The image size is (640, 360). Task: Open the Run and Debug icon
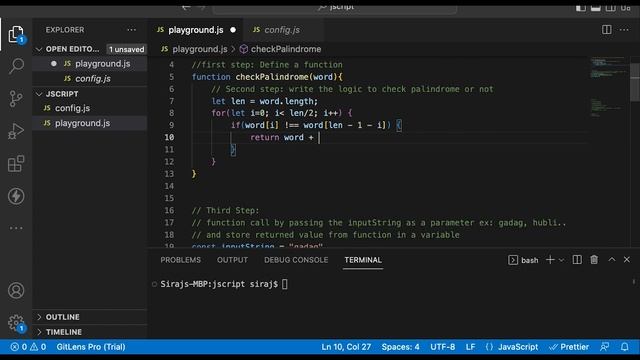point(16,131)
